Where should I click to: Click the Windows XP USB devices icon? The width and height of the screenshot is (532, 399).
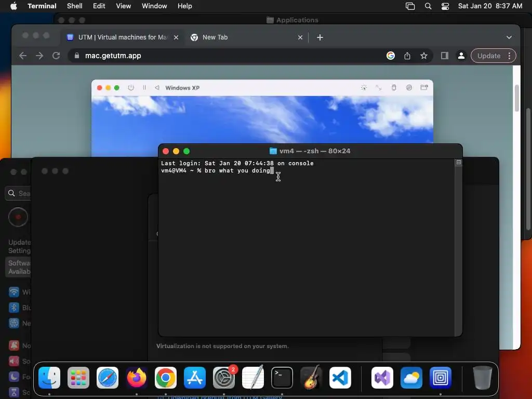394,87
